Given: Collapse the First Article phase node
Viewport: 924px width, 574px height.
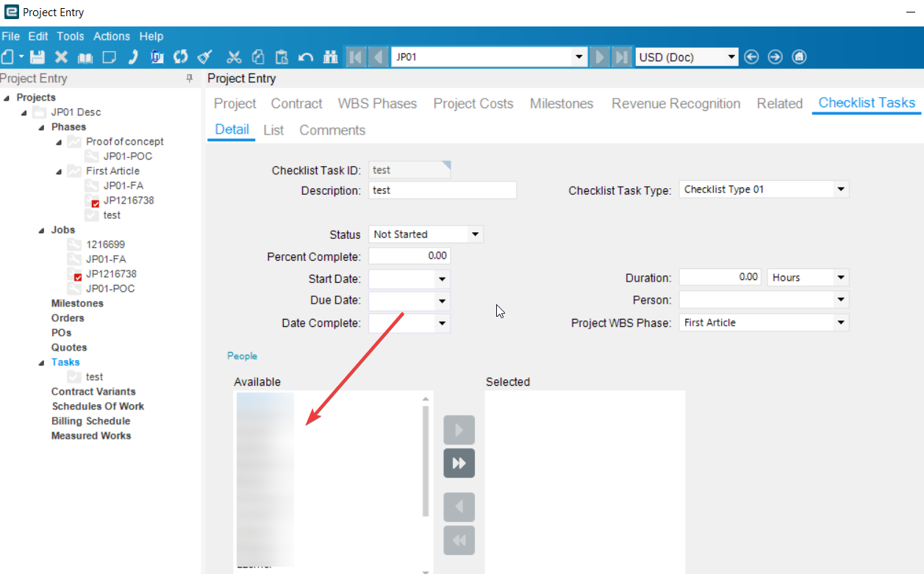Looking at the screenshot, I should (x=59, y=171).
